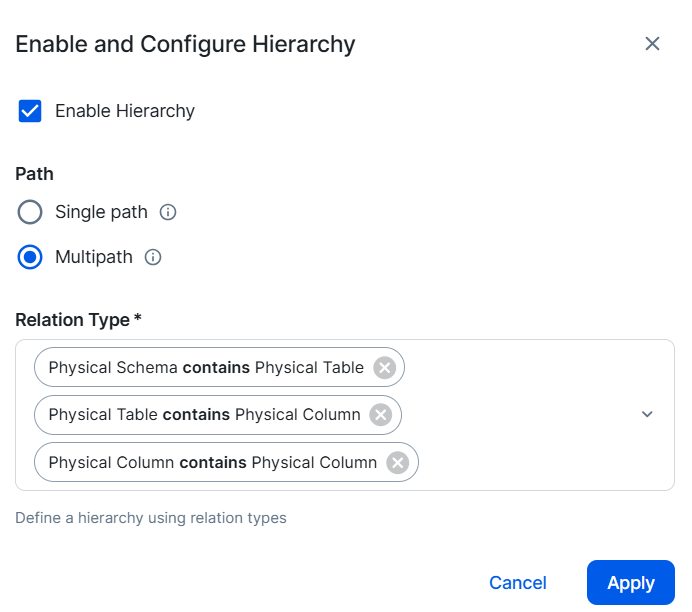Remove 'Physical Schema contains Physical Table' chip
The image size is (692, 612).
(384, 368)
